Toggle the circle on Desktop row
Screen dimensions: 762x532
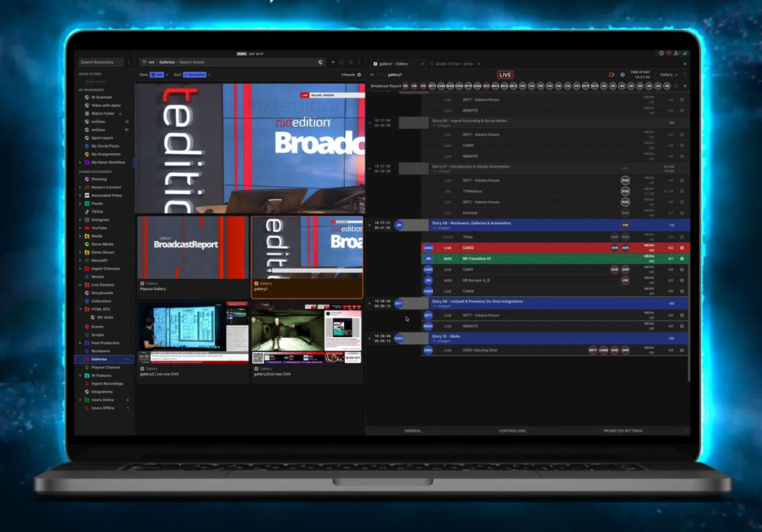click(682, 213)
